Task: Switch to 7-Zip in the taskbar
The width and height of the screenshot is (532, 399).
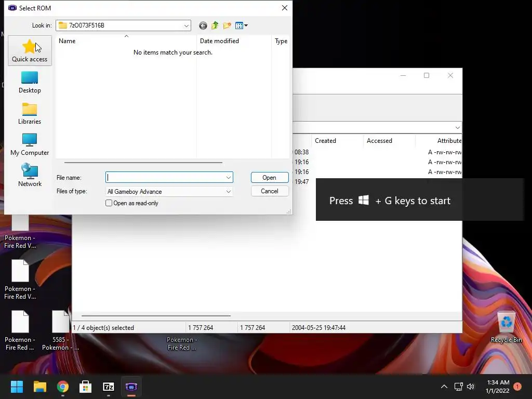Action: 109,387
